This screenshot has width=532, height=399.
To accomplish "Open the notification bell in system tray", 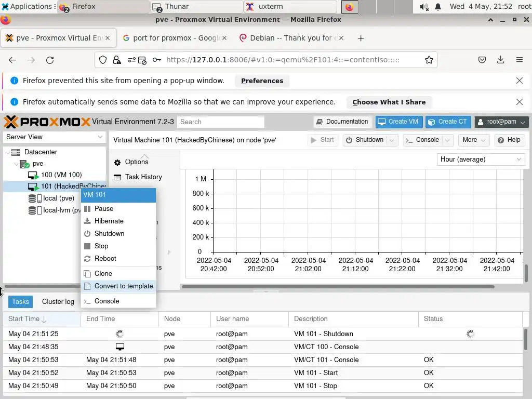I will pos(438,7).
